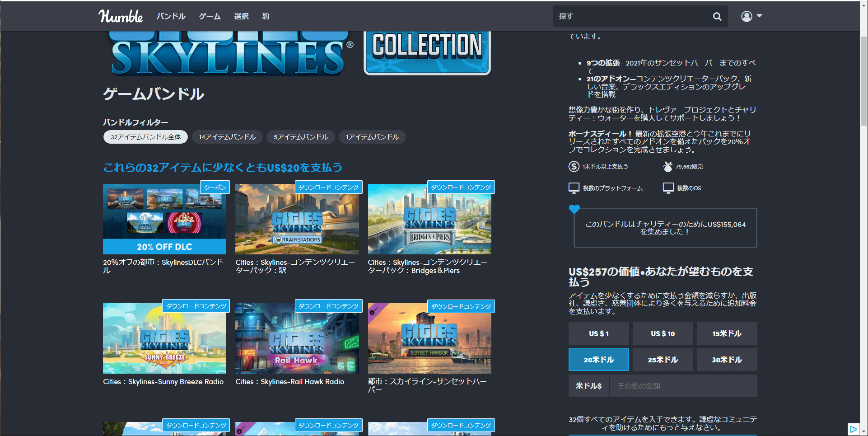Select the 32-item full bundle filter
Viewport: 868px width, 436px height.
(x=145, y=137)
